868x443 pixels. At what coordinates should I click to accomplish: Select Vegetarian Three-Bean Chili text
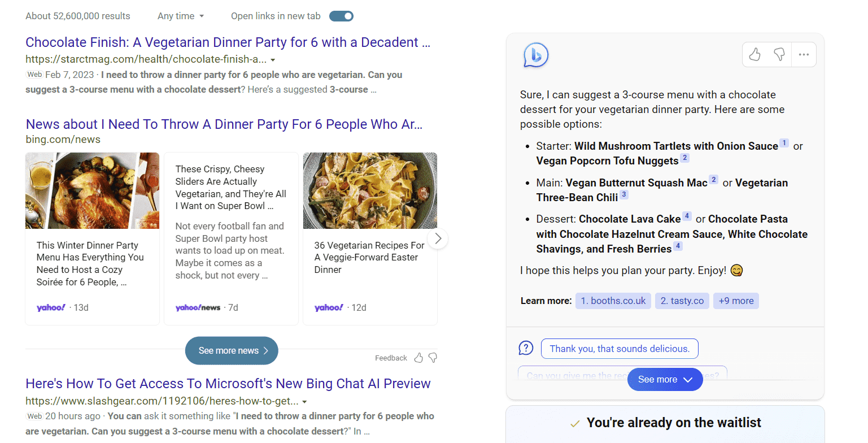[x=662, y=190]
